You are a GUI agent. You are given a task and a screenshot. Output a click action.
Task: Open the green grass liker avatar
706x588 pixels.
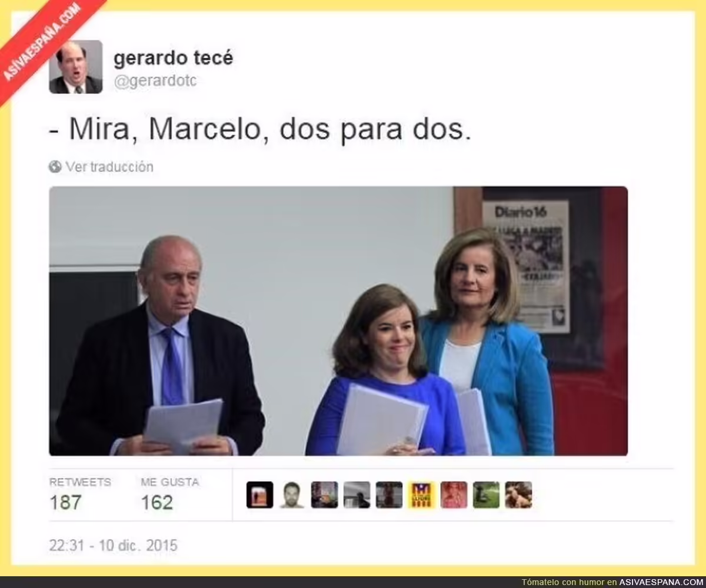pos(486,495)
